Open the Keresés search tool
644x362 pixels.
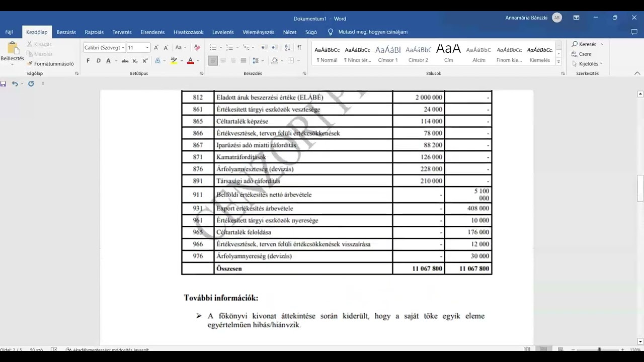(x=584, y=44)
